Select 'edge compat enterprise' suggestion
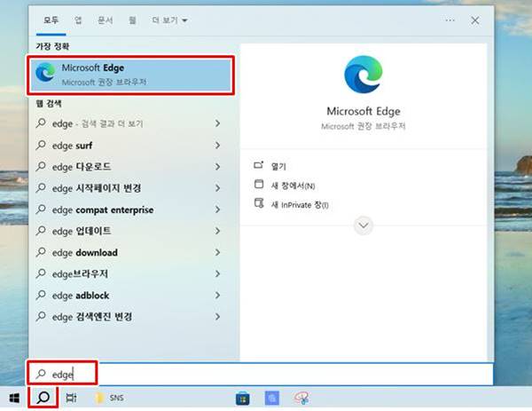The image size is (532, 411). pos(129,209)
